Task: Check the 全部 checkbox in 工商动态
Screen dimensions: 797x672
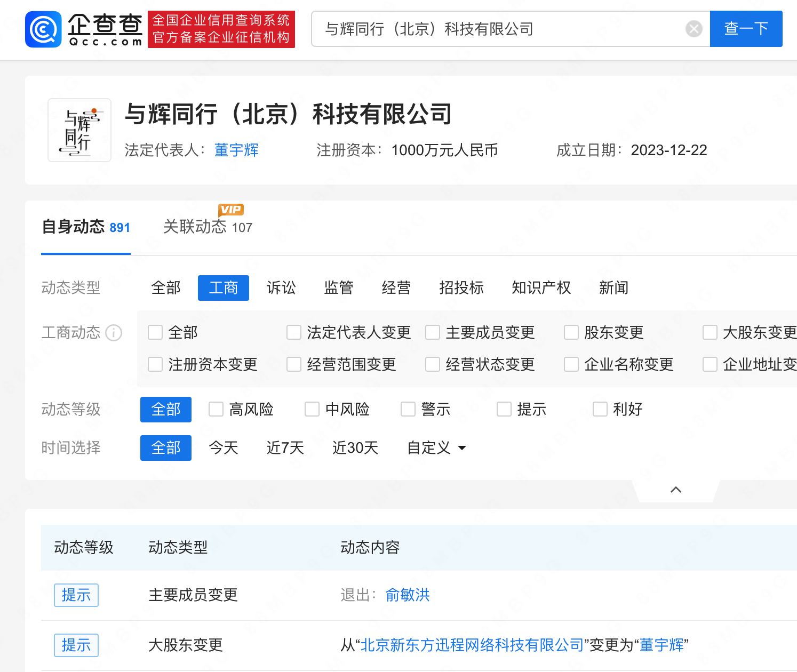Action: tap(155, 333)
